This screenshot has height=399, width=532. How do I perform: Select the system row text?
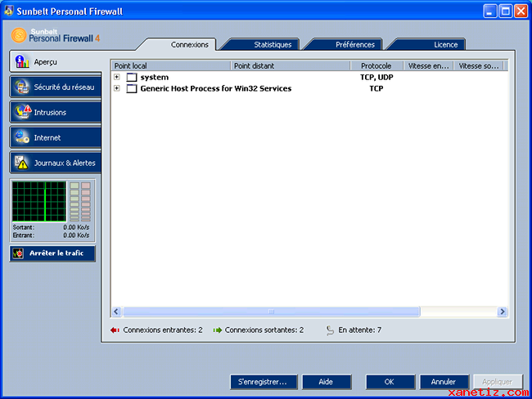coord(155,78)
